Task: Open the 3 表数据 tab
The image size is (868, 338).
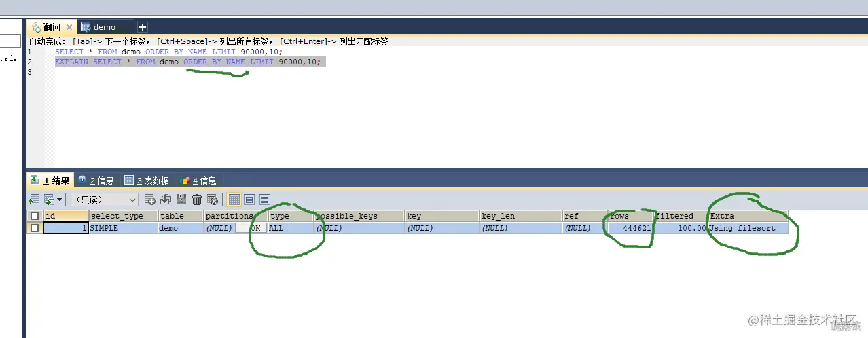Action: coord(147,181)
